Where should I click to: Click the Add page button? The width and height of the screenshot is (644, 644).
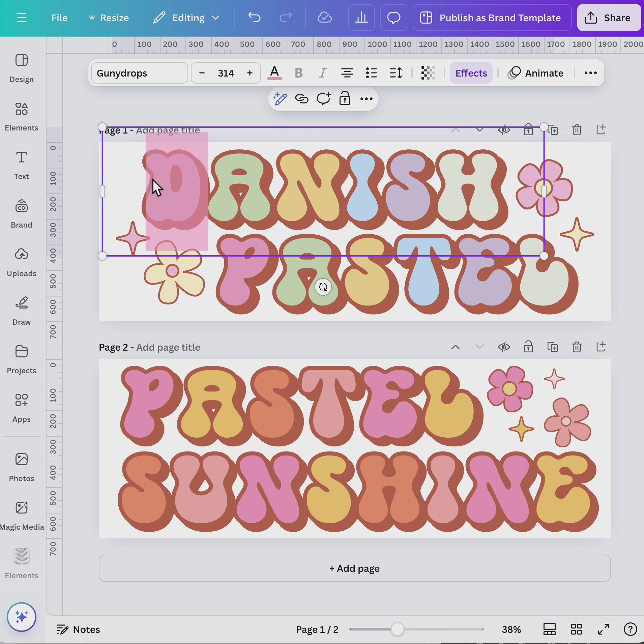pos(354,568)
